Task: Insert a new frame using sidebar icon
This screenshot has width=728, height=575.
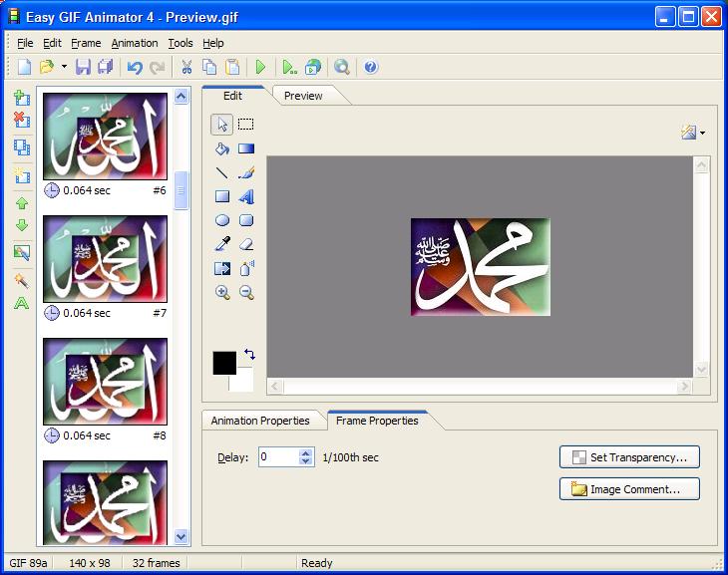Action: (21, 98)
